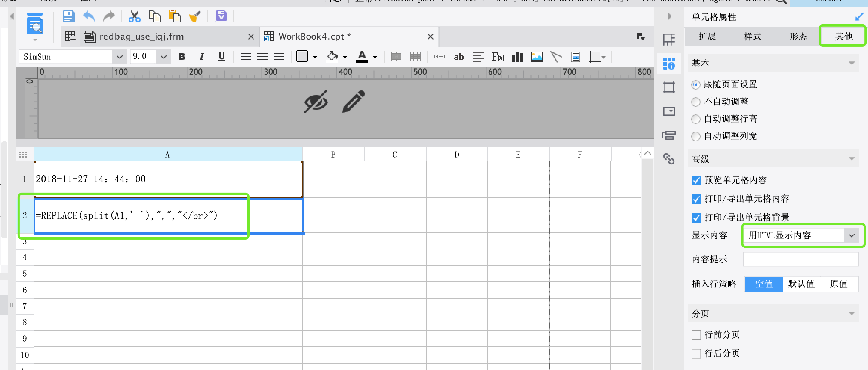Image resolution: width=868 pixels, height=370 pixels.
Task: Toggle Italic formatting
Action: [x=202, y=57]
